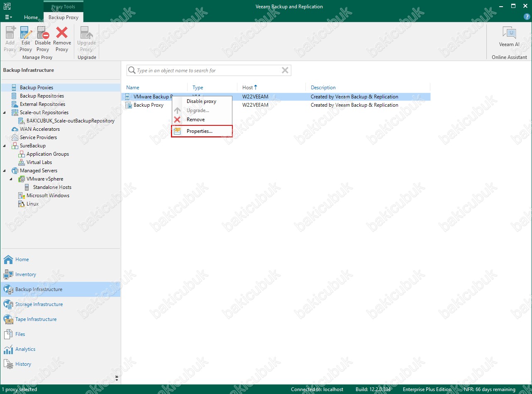Image resolution: width=532 pixels, height=394 pixels.
Task: Open the Backup Infrastructure view
Action: click(60, 289)
